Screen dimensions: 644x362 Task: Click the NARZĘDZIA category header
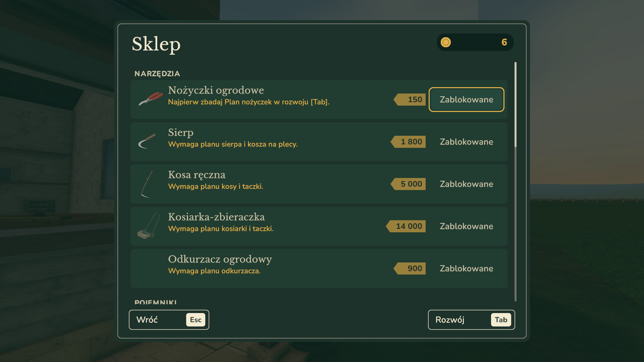click(x=157, y=74)
